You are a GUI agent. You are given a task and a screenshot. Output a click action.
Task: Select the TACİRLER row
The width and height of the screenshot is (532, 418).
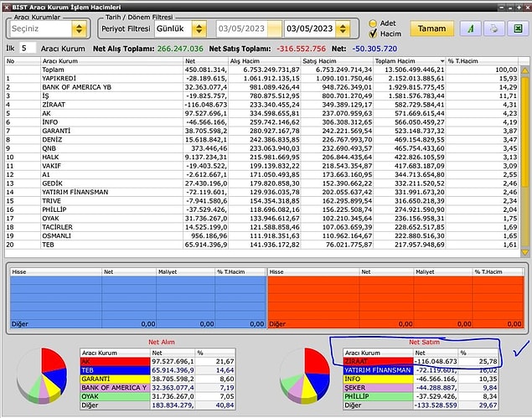click(261, 227)
